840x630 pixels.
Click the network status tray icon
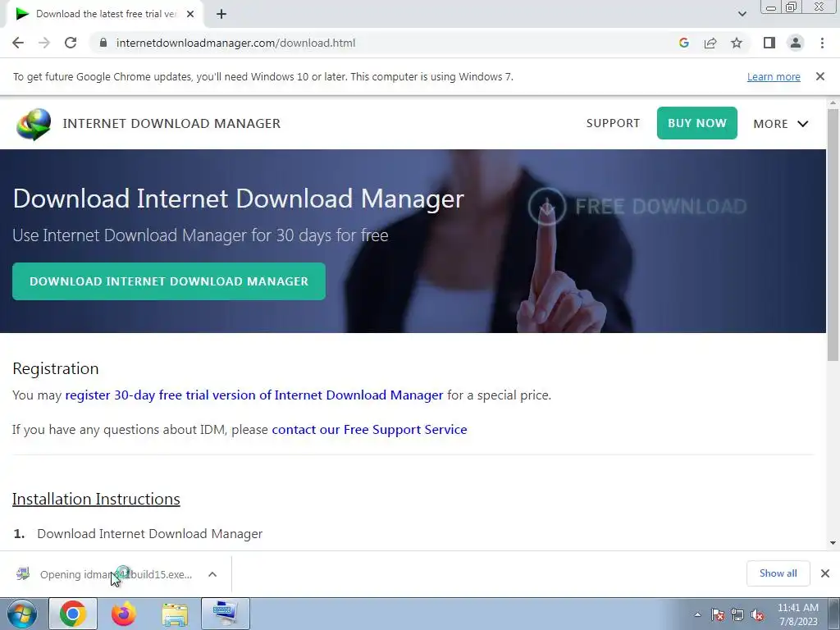point(737,614)
